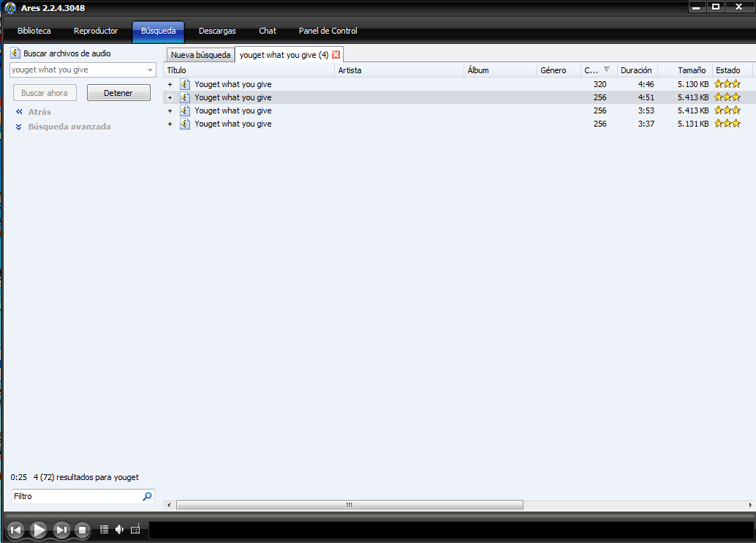
Task: Expand the result with duration 3:37
Action: click(170, 124)
